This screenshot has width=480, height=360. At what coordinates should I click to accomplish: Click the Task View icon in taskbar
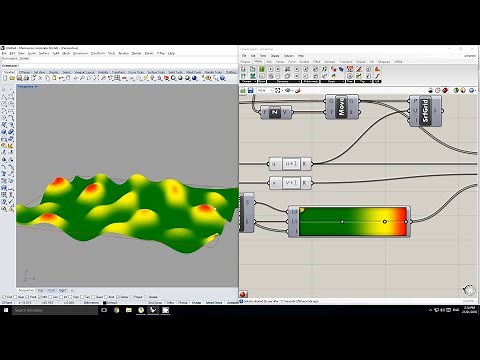[104, 310]
